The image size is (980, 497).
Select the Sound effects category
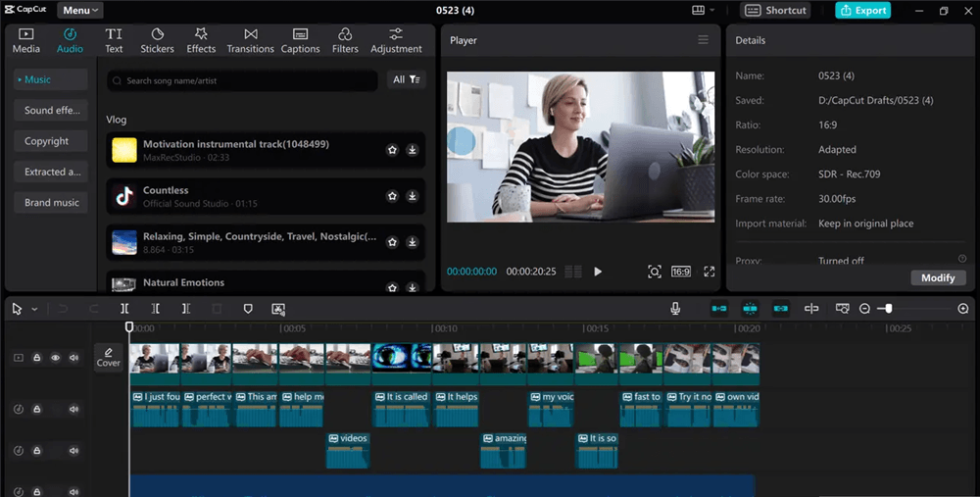50,110
